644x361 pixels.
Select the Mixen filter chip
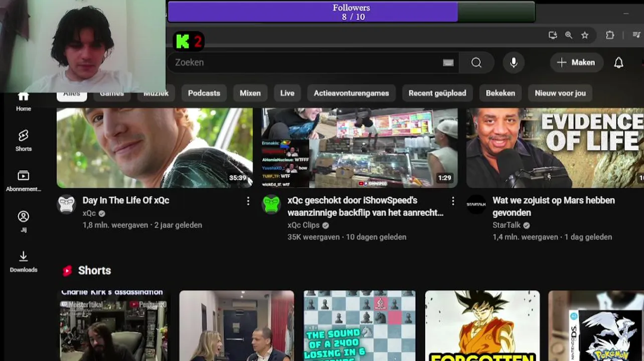point(250,93)
